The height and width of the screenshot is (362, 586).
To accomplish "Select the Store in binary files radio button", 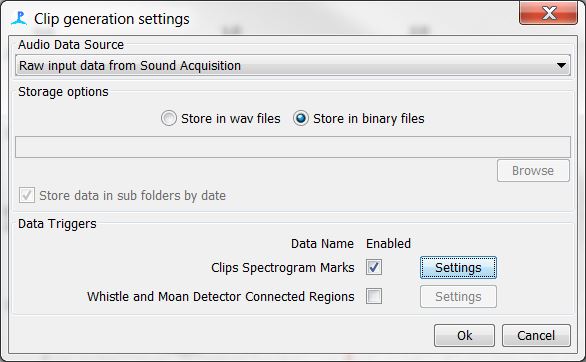I will [301, 118].
